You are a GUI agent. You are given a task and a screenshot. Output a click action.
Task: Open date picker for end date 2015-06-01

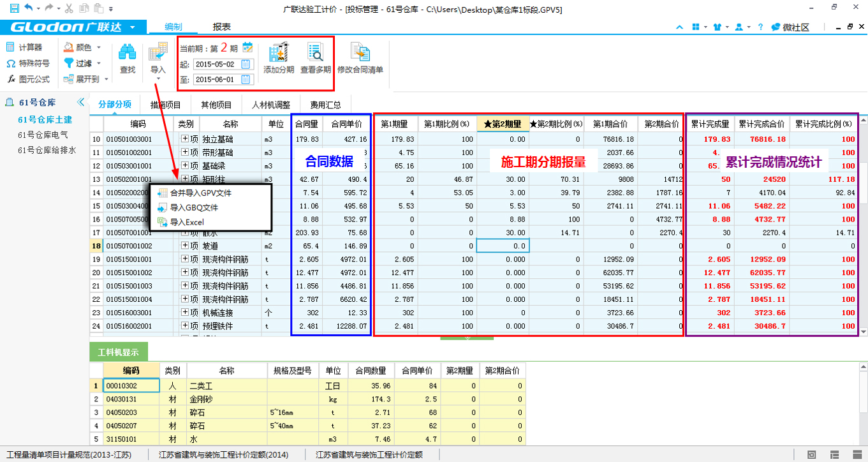(x=246, y=80)
